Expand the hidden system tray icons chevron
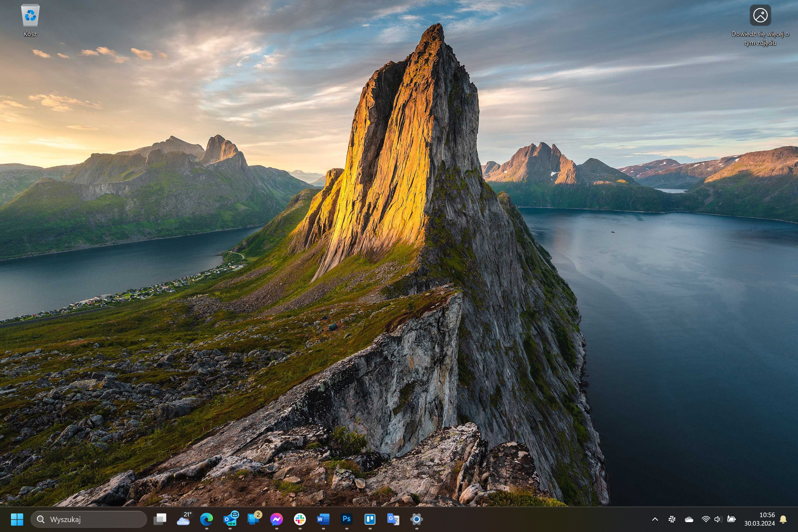This screenshot has height=532, width=798. (x=655, y=519)
